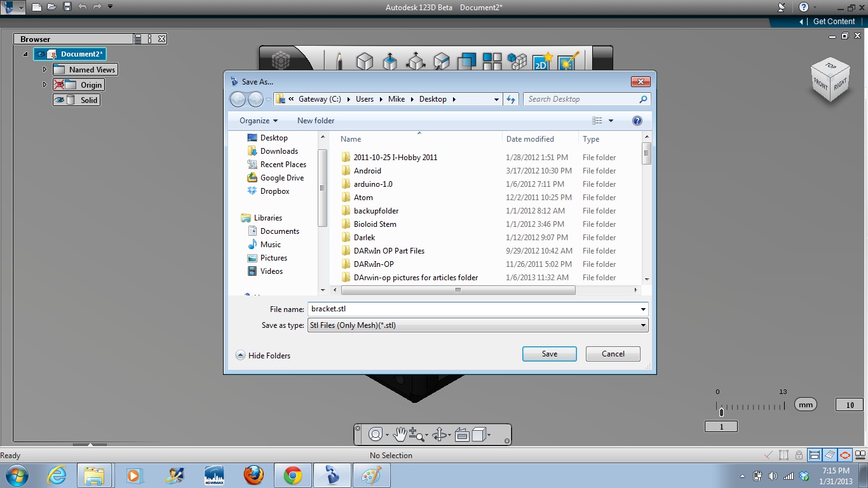Open the Primitives box tool

coord(365,61)
